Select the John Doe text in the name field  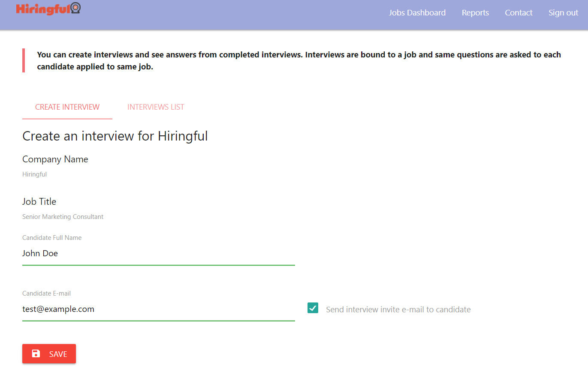(40, 253)
